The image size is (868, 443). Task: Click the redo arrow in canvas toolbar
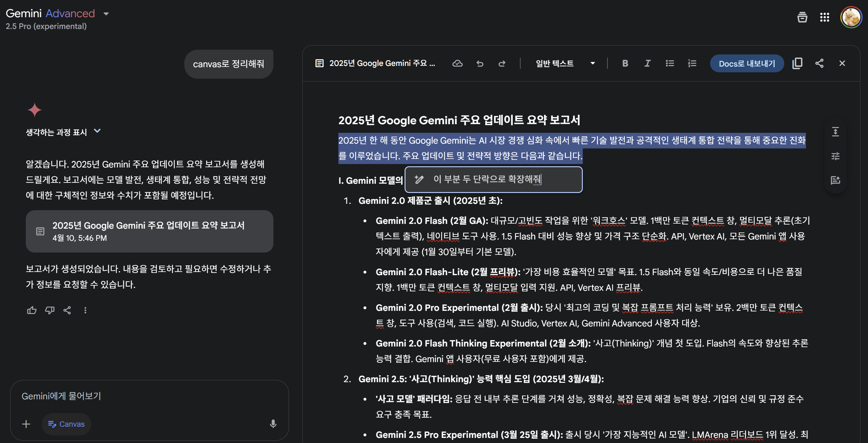pos(502,63)
